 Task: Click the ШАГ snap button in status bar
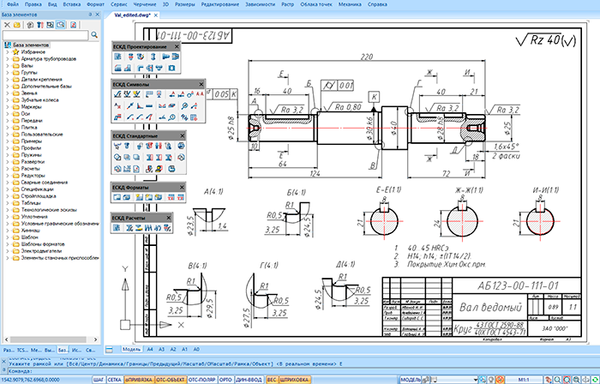coord(99,379)
